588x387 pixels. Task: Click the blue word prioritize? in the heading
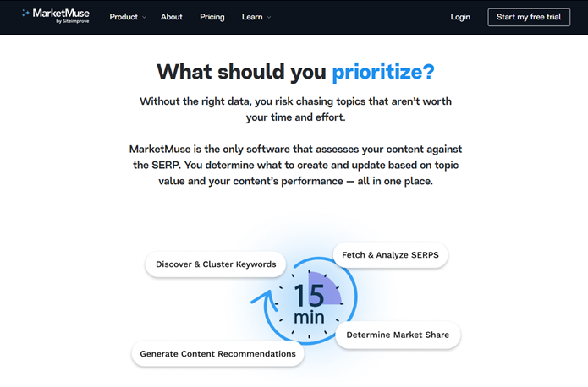click(x=382, y=72)
